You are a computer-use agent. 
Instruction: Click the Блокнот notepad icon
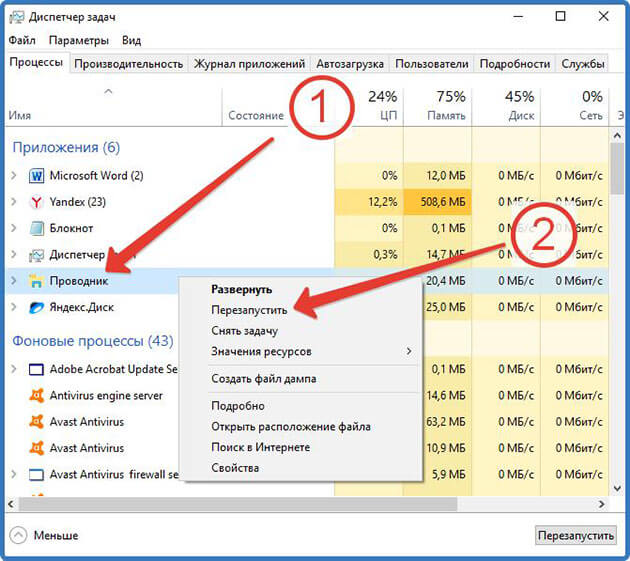(37, 228)
